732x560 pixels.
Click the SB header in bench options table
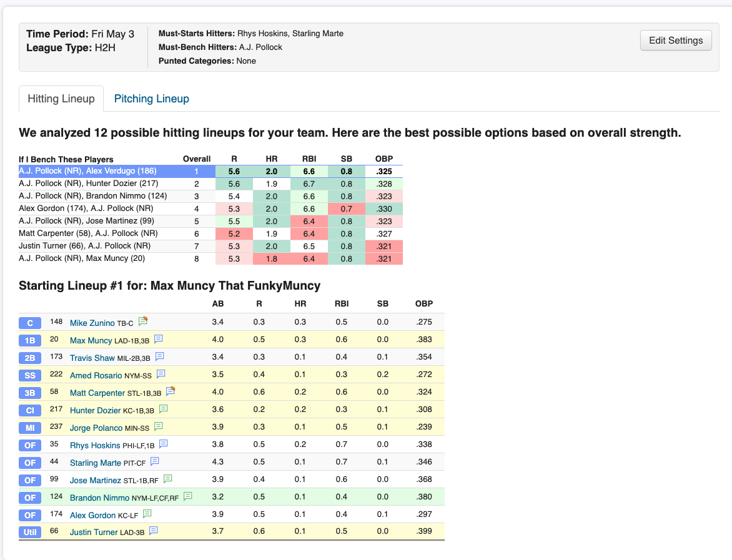point(347,159)
